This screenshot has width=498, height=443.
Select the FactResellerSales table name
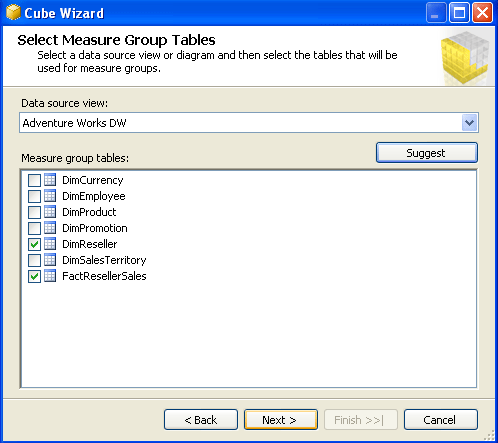point(104,276)
